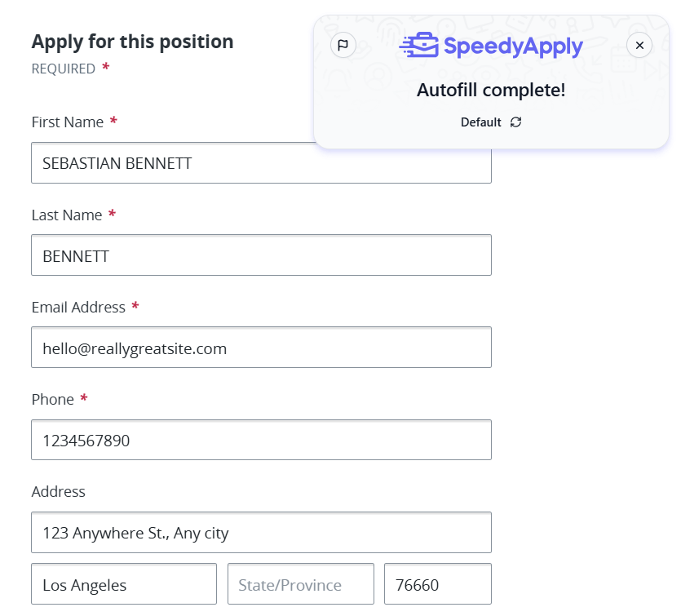Click the Apply for this position heading
This screenshot has width=681, height=616.
(x=132, y=42)
